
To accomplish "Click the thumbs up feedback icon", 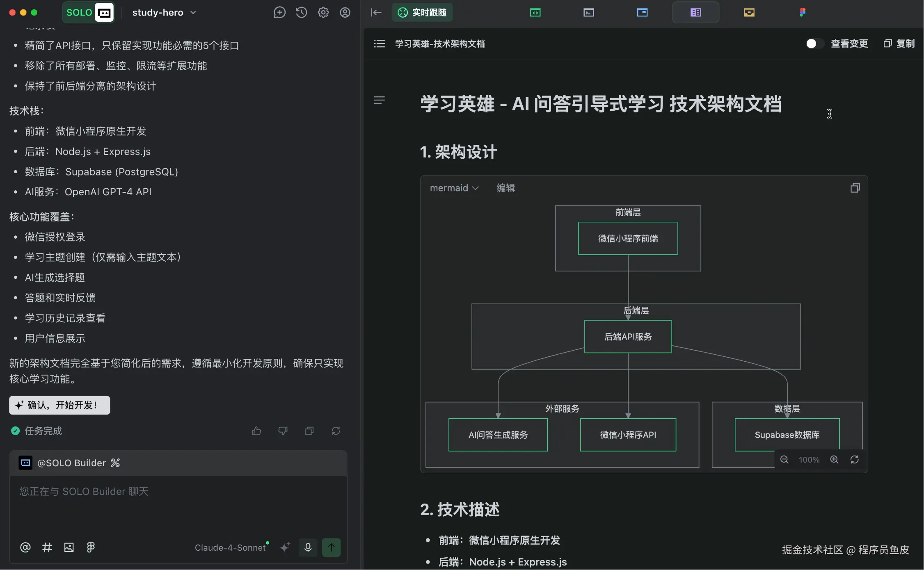I will (256, 431).
